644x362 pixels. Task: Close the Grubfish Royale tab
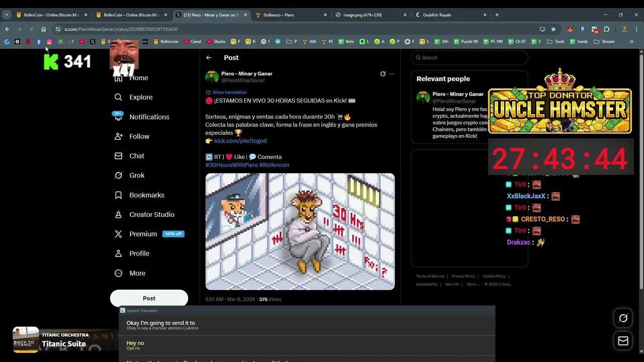(x=485, y=15)
